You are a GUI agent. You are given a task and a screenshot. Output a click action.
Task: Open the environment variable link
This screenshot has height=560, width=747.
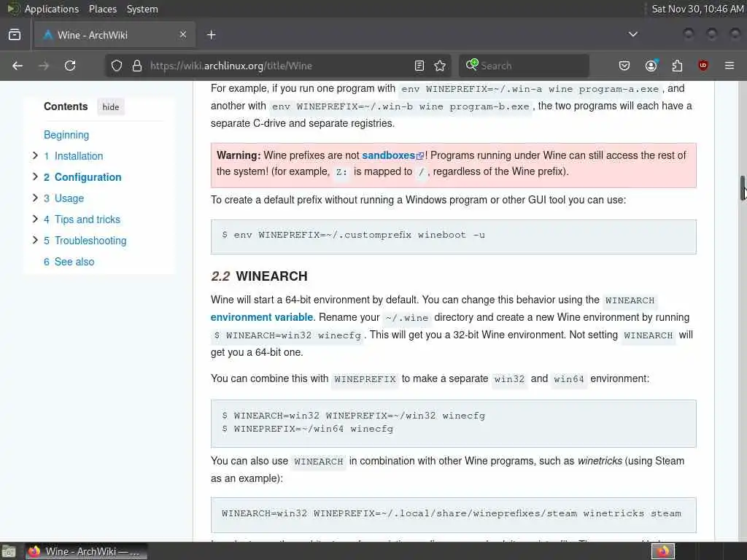click(x=262, y=317)
